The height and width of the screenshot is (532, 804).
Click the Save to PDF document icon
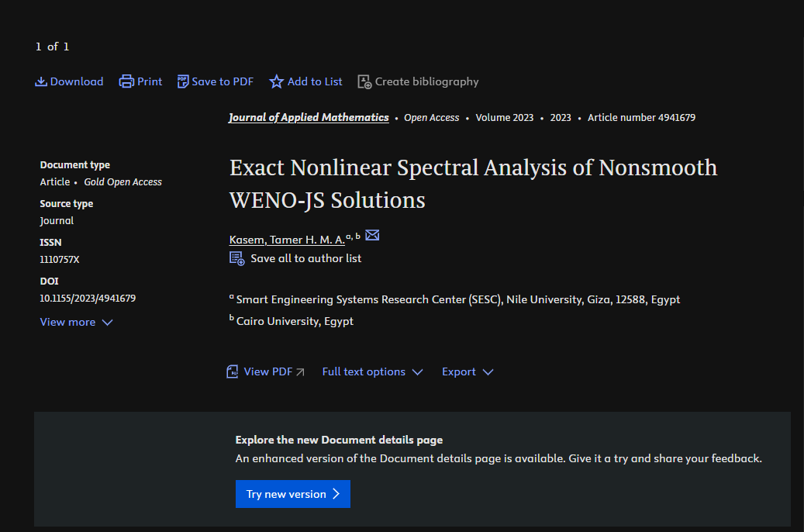click(183, 81)
